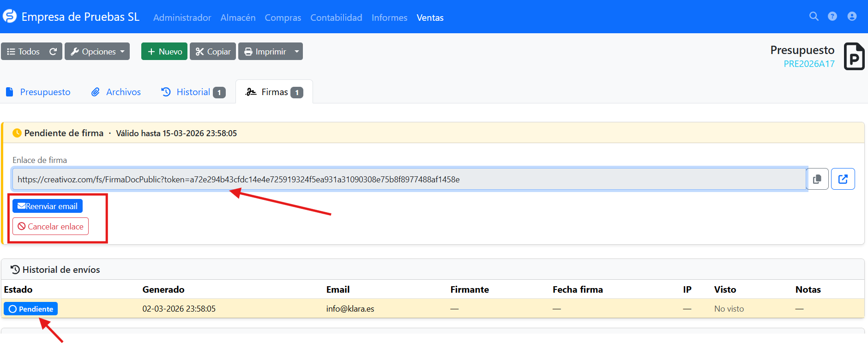Open the help question mark icon

pos(832,17)
